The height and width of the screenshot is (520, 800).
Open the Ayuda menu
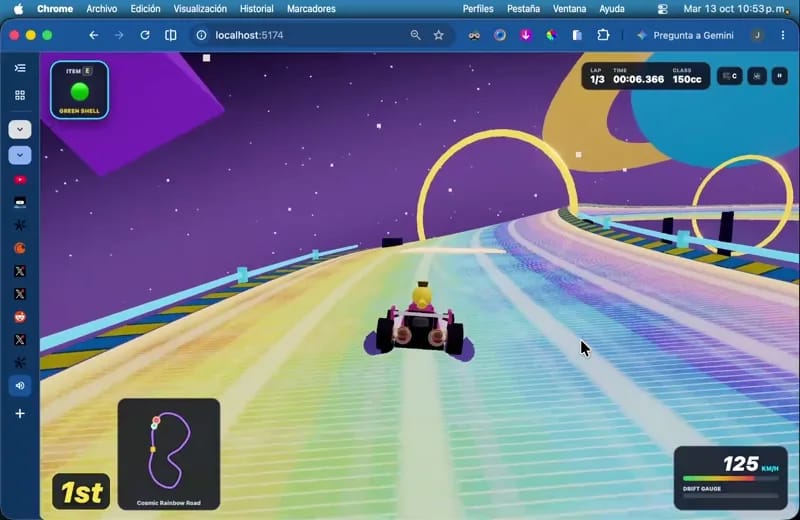[612, 9]
